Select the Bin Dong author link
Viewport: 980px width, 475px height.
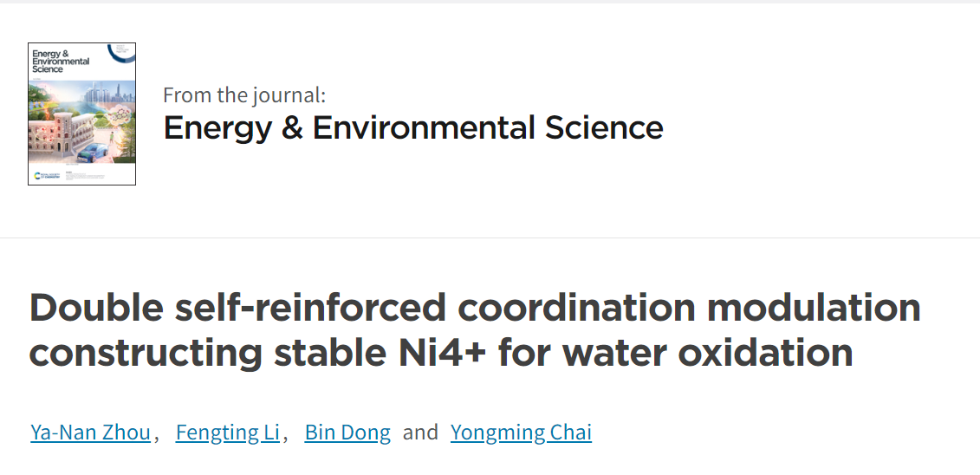coord(347,432)
